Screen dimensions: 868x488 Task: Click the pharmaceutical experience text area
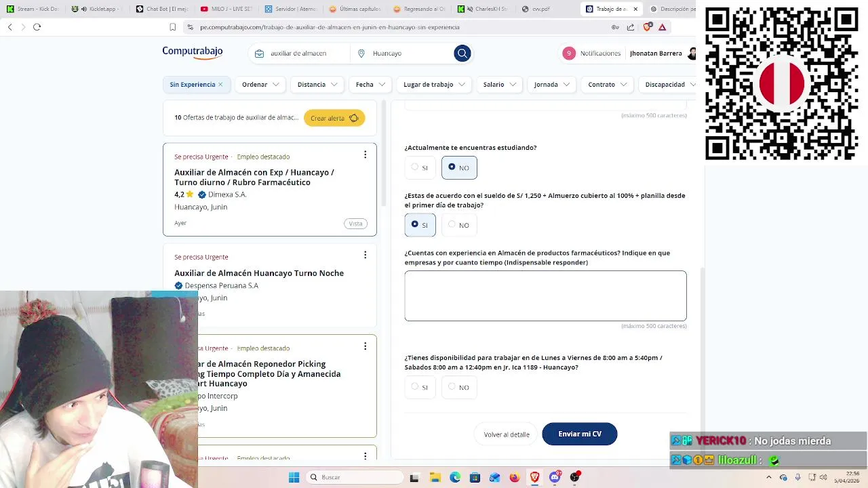coord(546,296)
